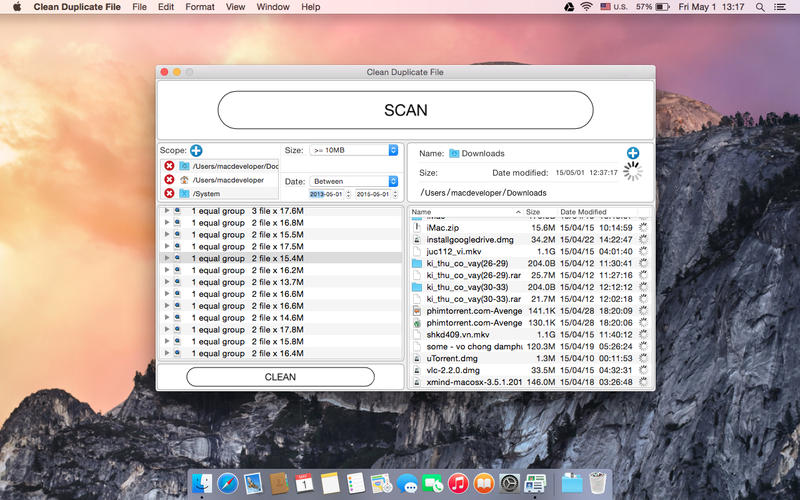Open the Format menu
Image resolution: width=800 pixels, height=500 pixels.
click(200, 7)
